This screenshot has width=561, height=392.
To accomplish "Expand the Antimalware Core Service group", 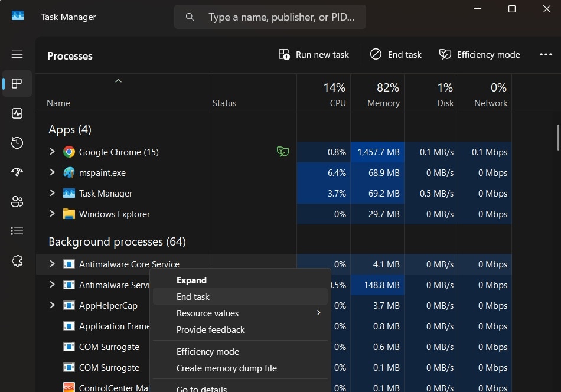I will [x=52, y=264].
